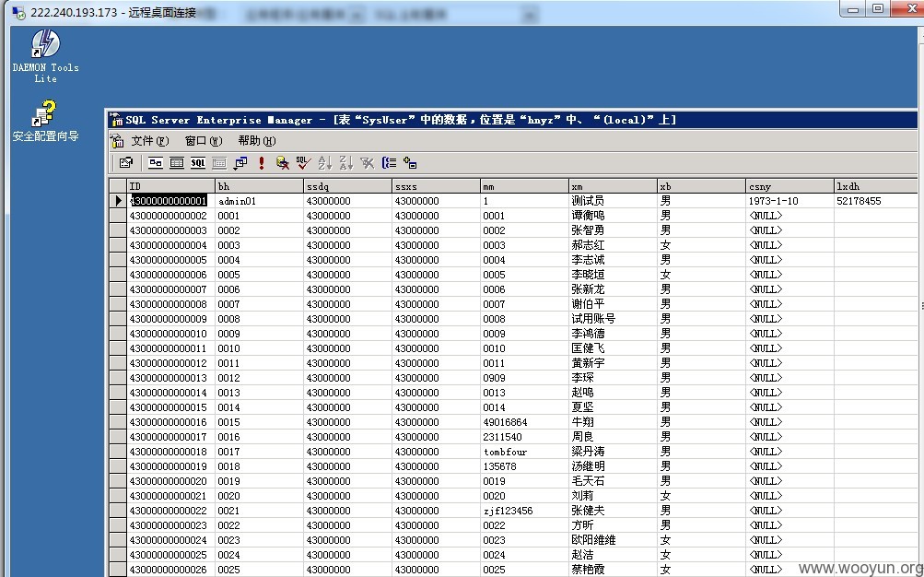The height and width of the screenshot is (577, 924).
Task: Cancel execution and clear results icon
Action: click(283, 162)
